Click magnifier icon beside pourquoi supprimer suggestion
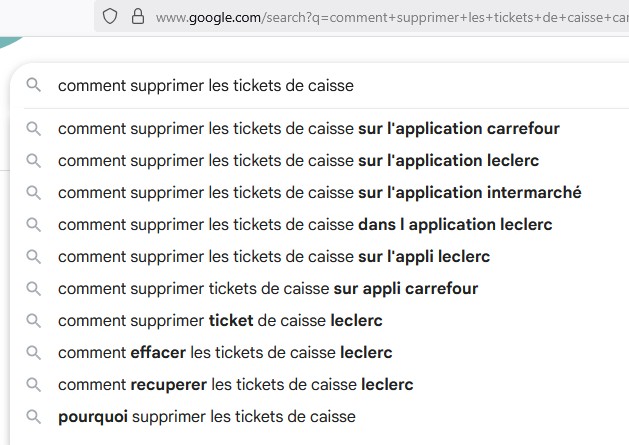The width and height of the screenshot is (629, 445). (34, 417)
